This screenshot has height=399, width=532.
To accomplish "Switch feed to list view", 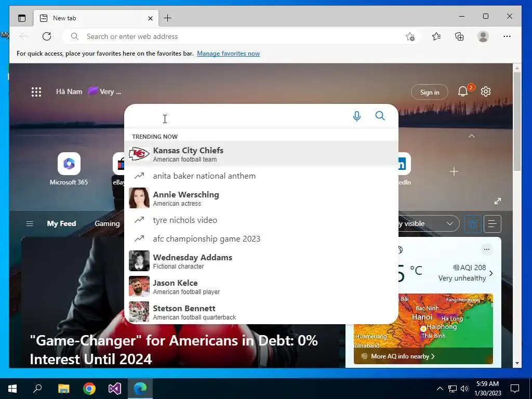I will (x=493, y=224).
